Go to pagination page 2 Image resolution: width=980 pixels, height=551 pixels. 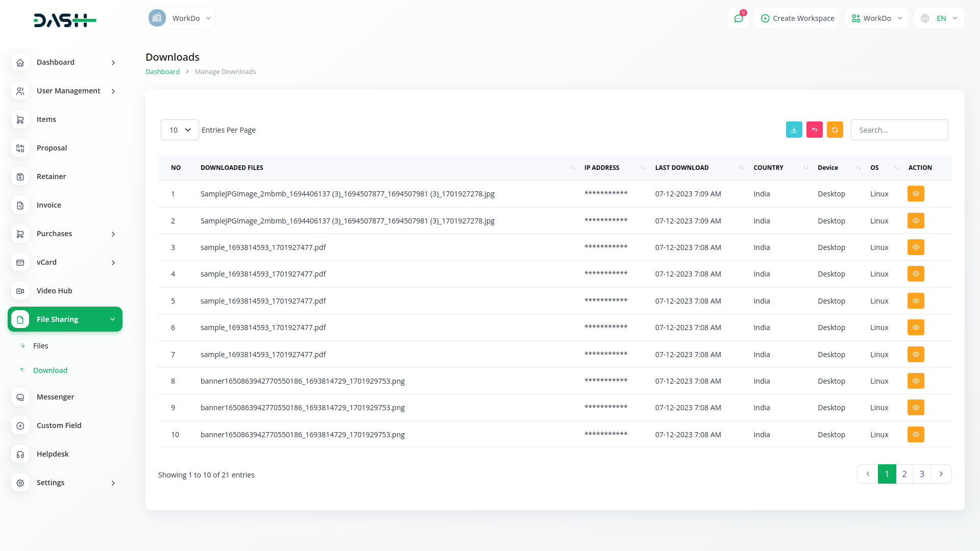904,474
